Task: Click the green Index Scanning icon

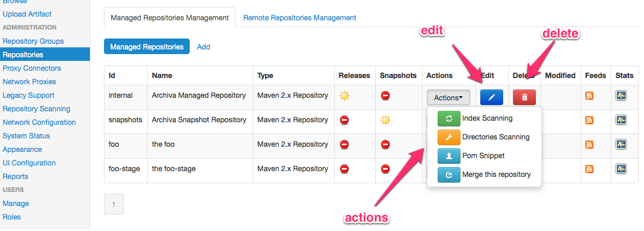Action: [x=449, y=119]
